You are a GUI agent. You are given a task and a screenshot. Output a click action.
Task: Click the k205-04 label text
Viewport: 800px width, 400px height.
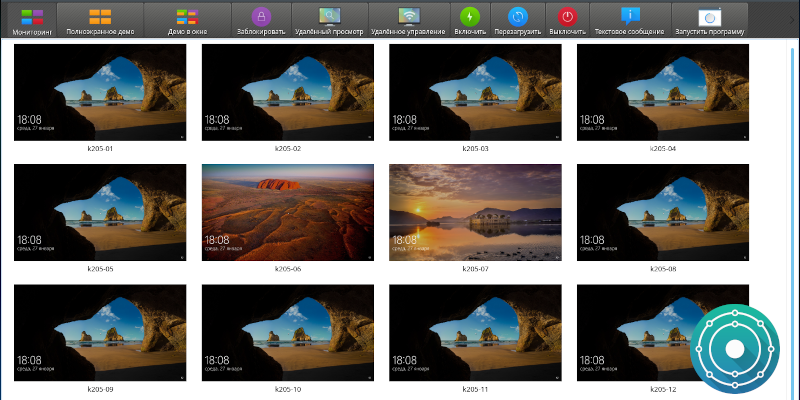(663, 148)
